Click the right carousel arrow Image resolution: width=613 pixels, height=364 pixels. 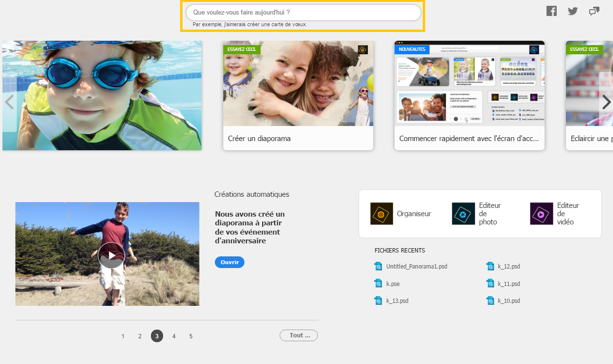point(606,102)
